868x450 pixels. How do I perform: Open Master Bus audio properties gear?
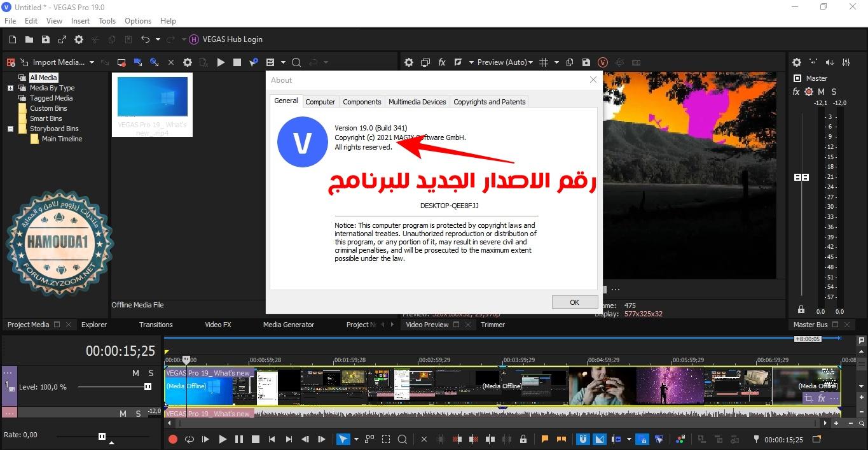pos(797,62)
